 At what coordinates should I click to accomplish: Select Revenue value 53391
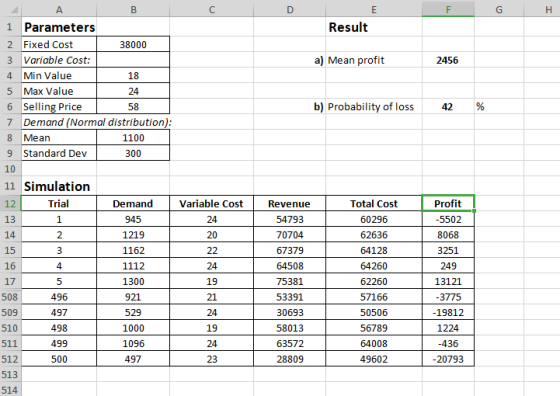(x=290, y=297)
